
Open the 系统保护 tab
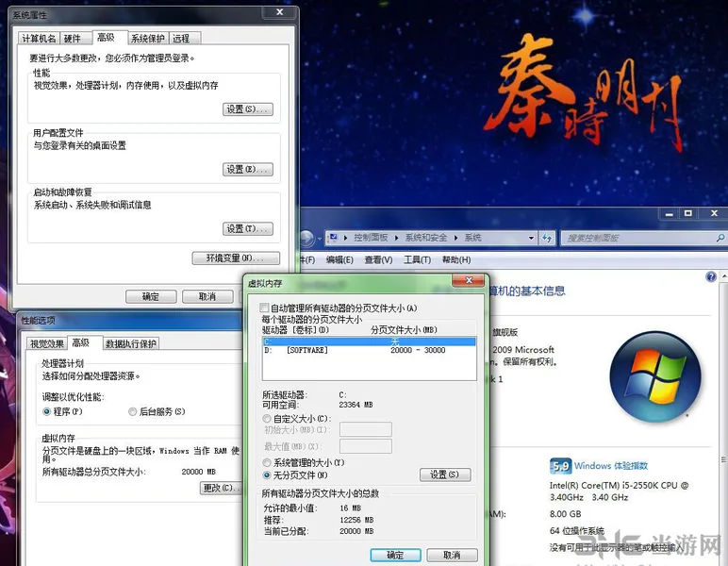coord(147,38)
